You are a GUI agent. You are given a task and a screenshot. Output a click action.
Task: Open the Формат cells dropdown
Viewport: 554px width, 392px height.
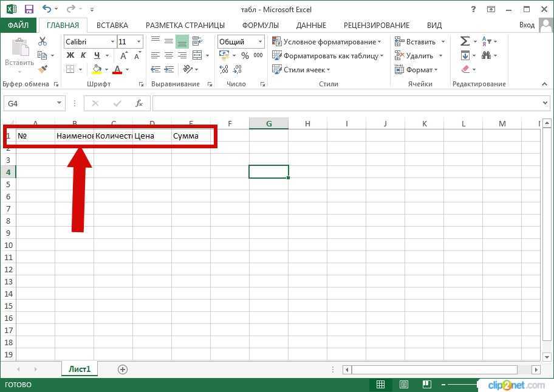pos(416,70)
